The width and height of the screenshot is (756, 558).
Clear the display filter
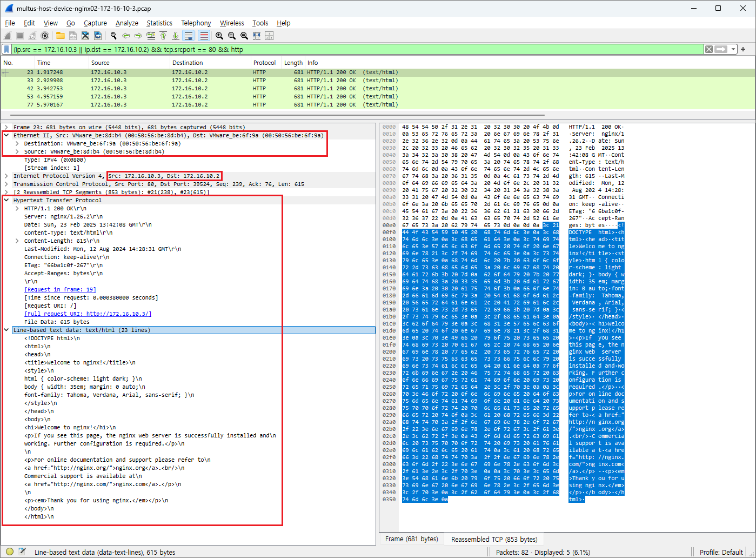(x=708, y=49)
